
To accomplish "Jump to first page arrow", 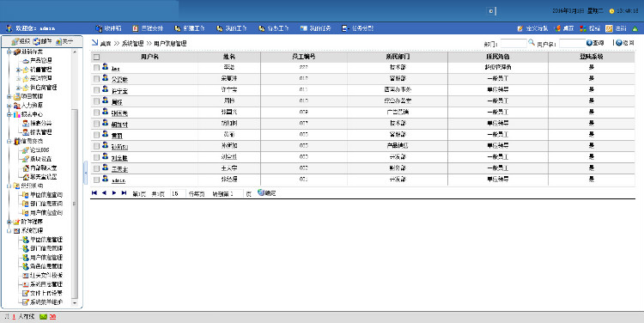I will [x=94, y=192].
